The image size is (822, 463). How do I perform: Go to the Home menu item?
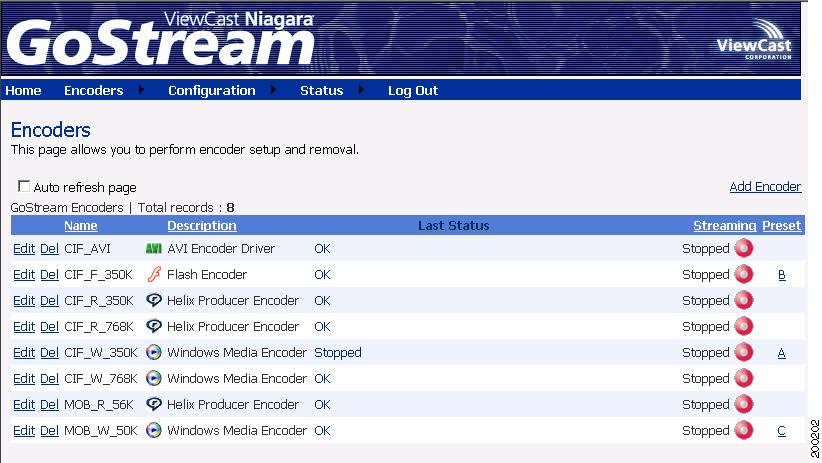(x=23, y=90)
